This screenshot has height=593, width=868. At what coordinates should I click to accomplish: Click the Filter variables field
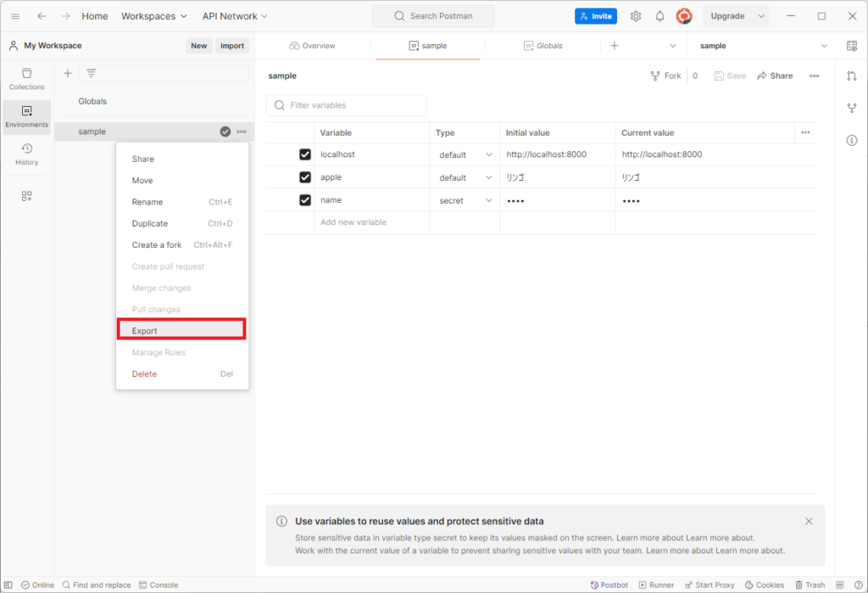tap(346, 105)
